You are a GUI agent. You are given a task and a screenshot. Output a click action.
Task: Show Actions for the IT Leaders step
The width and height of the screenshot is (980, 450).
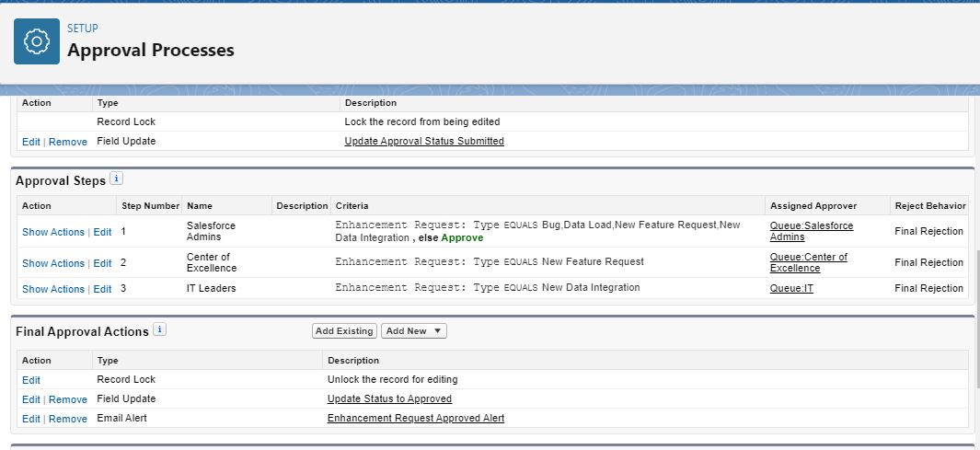(52, 289)
